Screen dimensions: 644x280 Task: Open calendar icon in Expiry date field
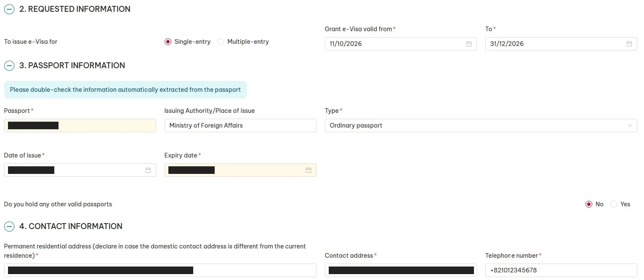click(x=309, y=170)
